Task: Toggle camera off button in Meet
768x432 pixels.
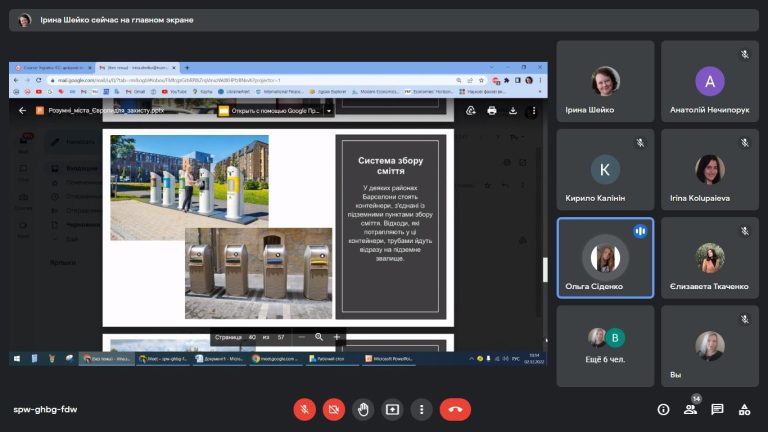Action: coord(334,409)
